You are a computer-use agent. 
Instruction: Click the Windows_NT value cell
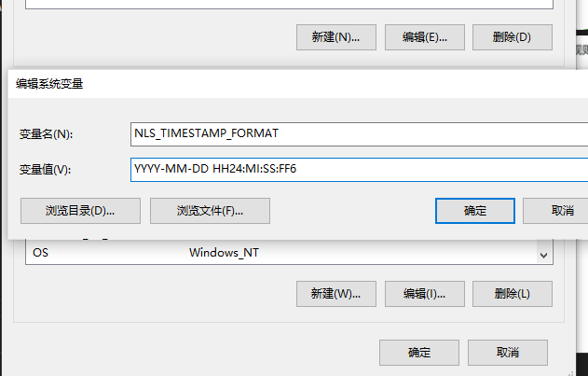click(x=224, y=253)
